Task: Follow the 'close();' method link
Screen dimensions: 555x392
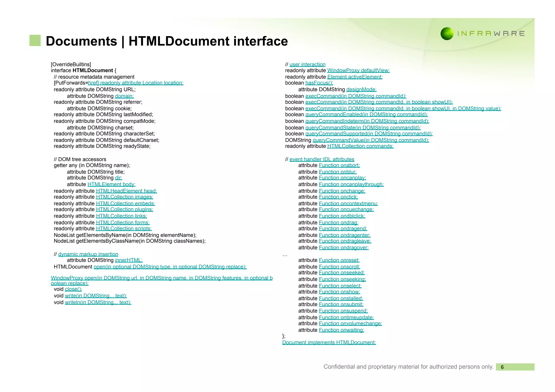Action: point(73,289)
